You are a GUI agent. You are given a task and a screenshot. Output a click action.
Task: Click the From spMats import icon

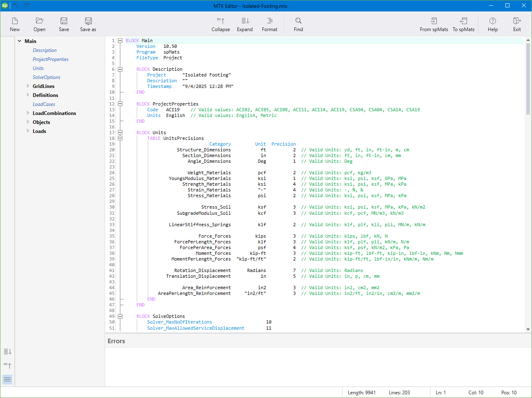pos(434,24)
